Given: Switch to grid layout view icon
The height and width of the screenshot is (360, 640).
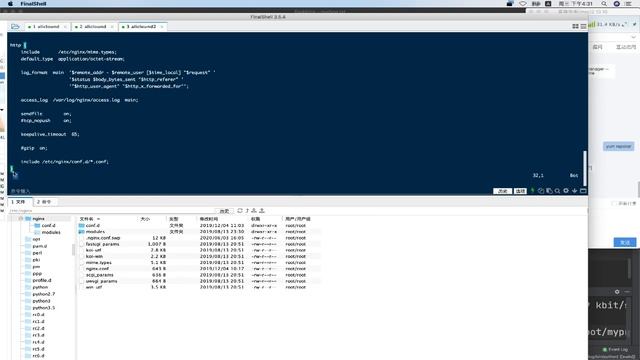Looking at the screenshot, I should click(x=575, y=26).
